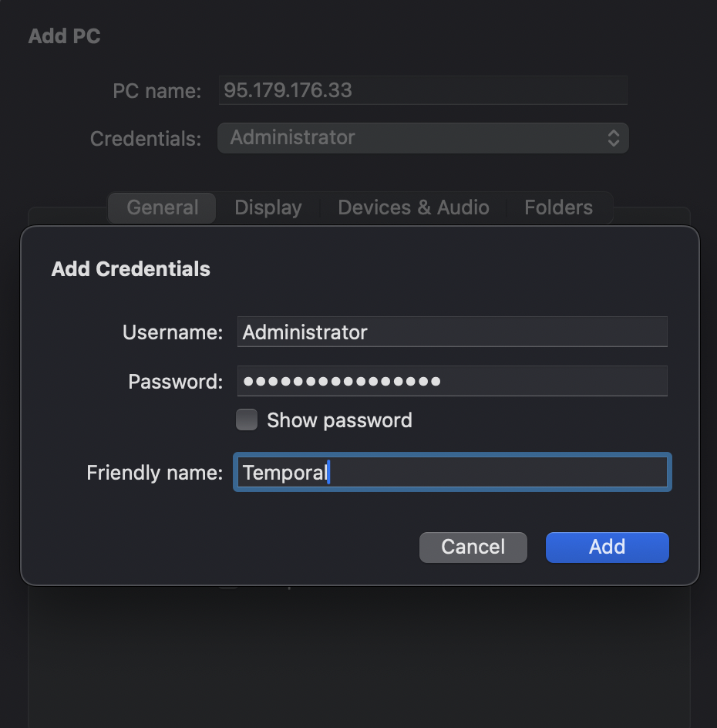
Task: Place cursor in Friendly name field
Action: (x=493, y=472)
